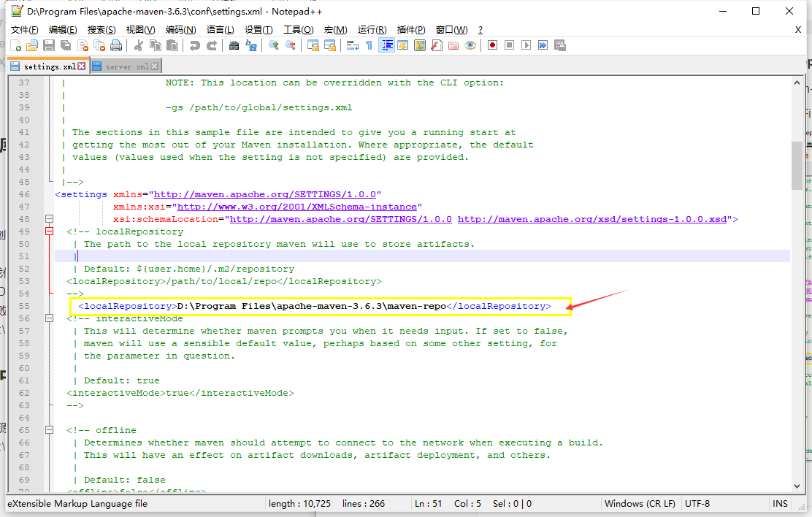812x517 pixels.
Task: Open the 窗口(W) menu
Action: (x=451, y=30)
